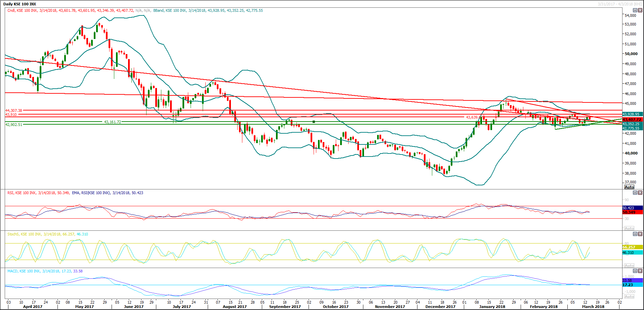The width and height of the screenshot is (644, 310).
Task: Toggle Auto scaling on the RSI axis
Action: tap(629, 228)
